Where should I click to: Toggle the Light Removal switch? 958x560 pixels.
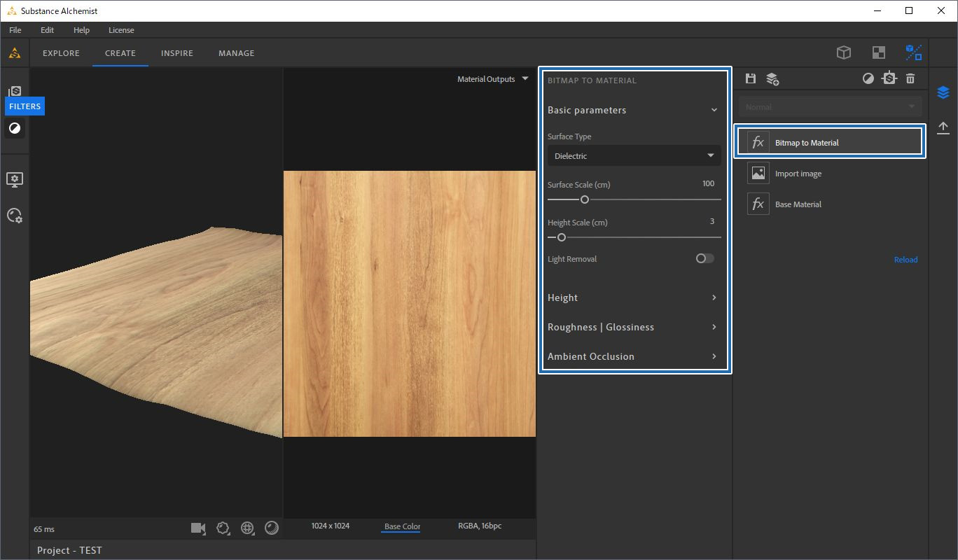704,258
